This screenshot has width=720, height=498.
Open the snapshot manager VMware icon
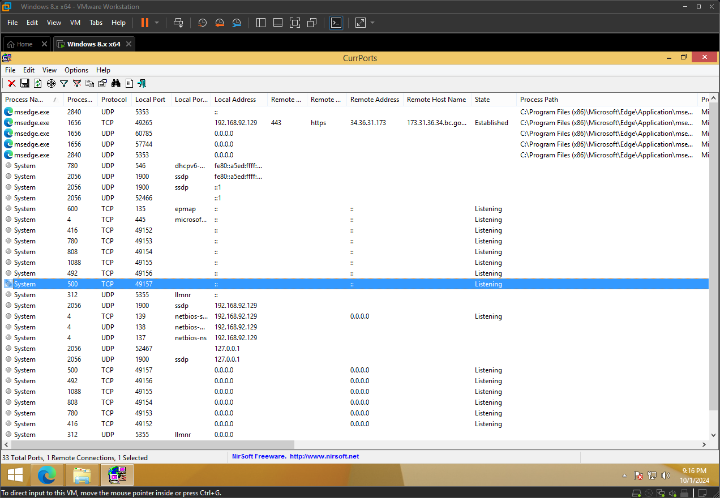237,22
